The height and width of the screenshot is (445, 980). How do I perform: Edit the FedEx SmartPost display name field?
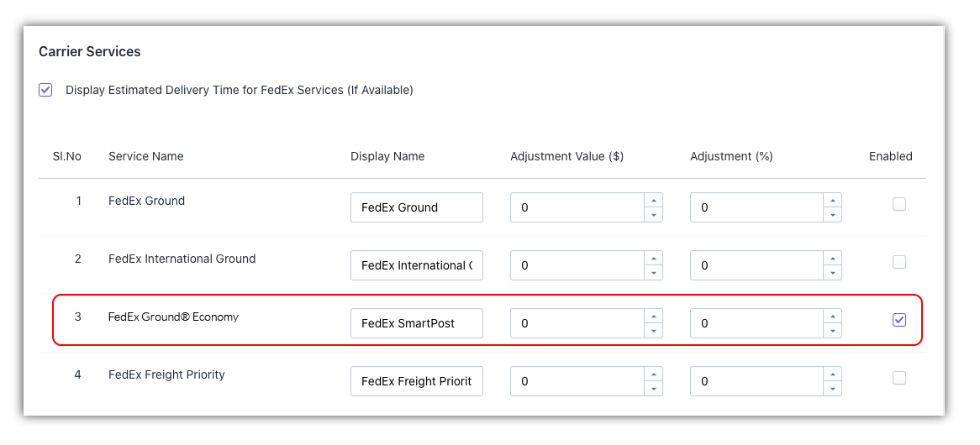[417, 323]
